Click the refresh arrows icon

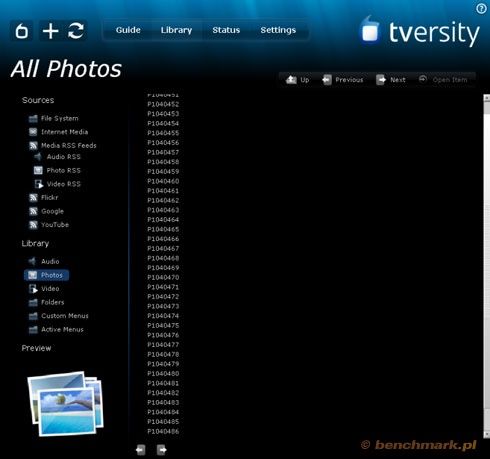(x=76, y=31)
